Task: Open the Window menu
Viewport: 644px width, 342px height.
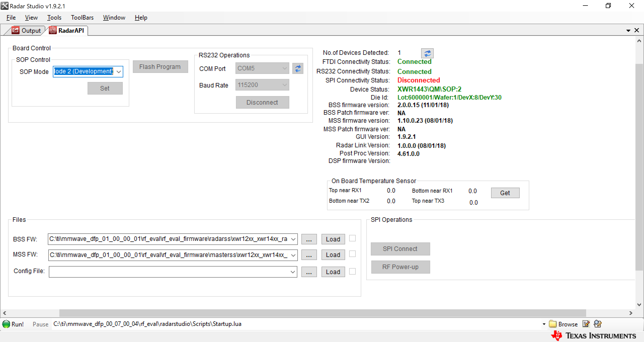Action: click(x=114, y=18)
